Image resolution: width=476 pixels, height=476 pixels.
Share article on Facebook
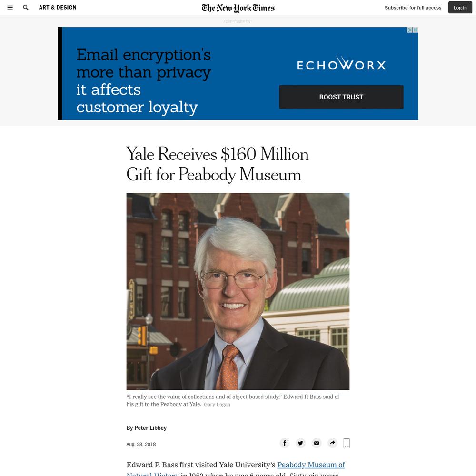click(285, 443)
